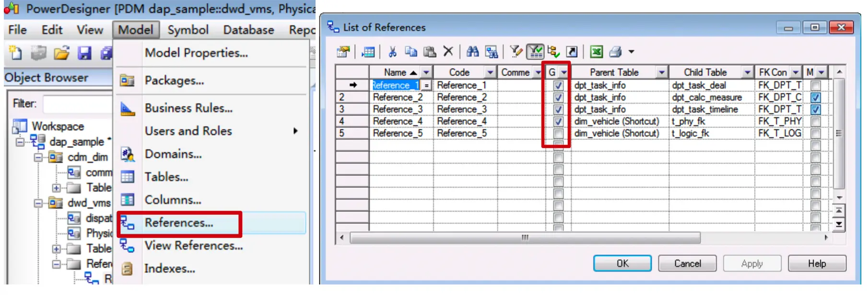The image size is (868, 295).
Task: Click the Help button
Action: pyautogui.click(x=817, y=263)
